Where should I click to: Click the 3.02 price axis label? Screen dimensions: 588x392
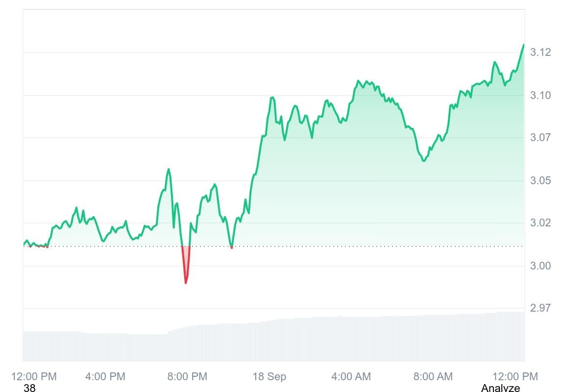(541, 223)
